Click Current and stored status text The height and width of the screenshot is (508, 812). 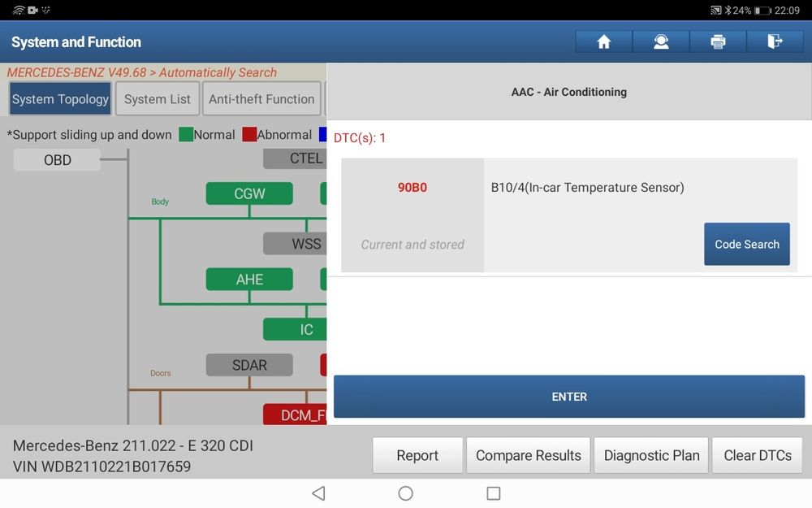tap(412, 244)
